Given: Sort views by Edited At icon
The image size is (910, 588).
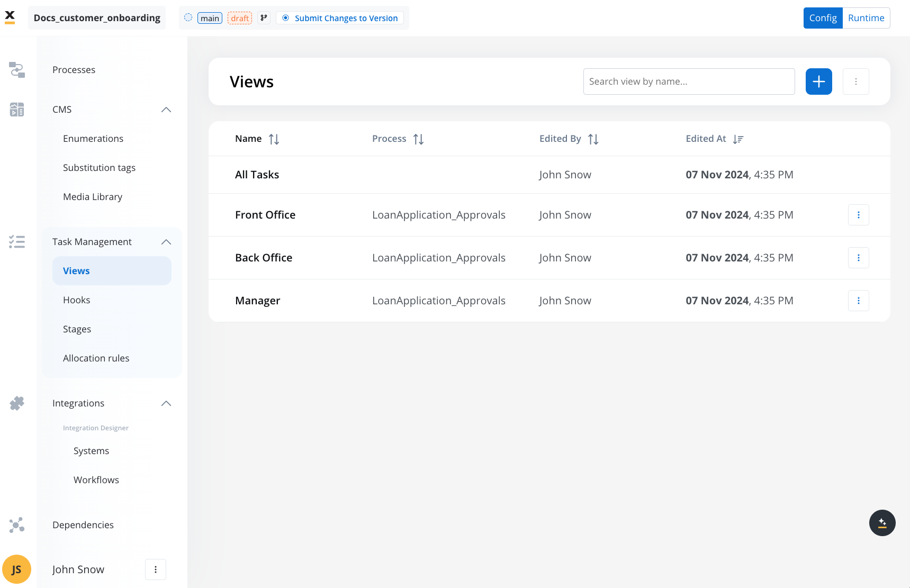Looking at the screenshot, I should (738, 139).
